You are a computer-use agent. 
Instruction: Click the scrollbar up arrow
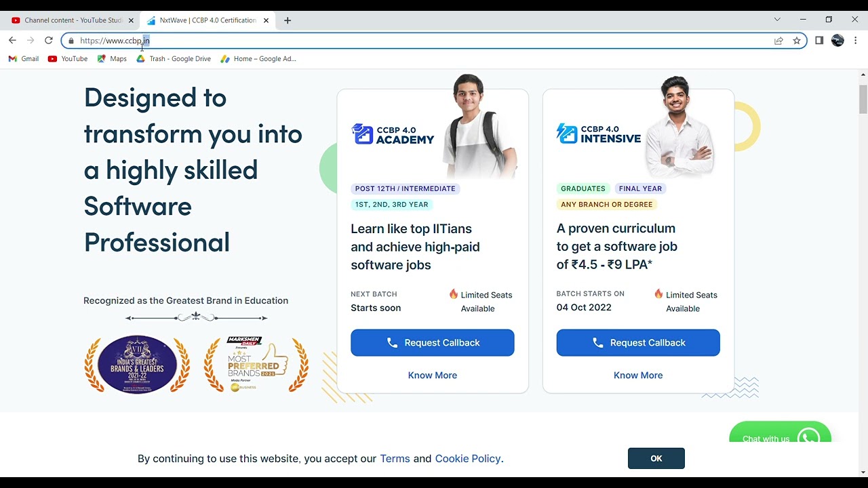[863, 74]
